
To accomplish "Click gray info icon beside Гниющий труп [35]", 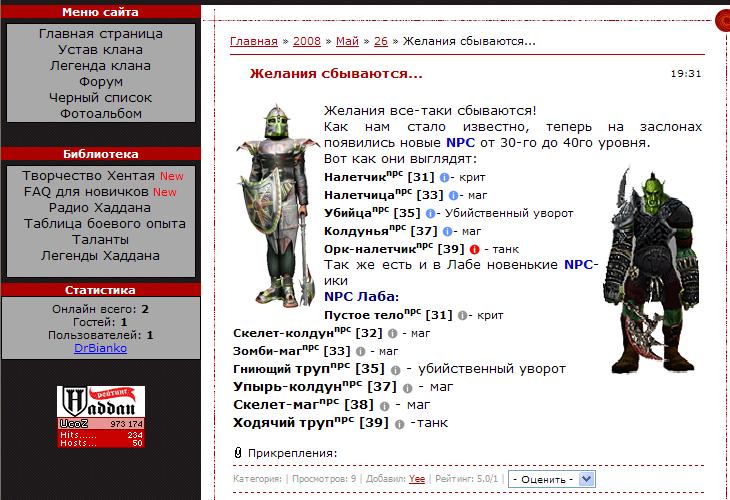I will point(395,370).
